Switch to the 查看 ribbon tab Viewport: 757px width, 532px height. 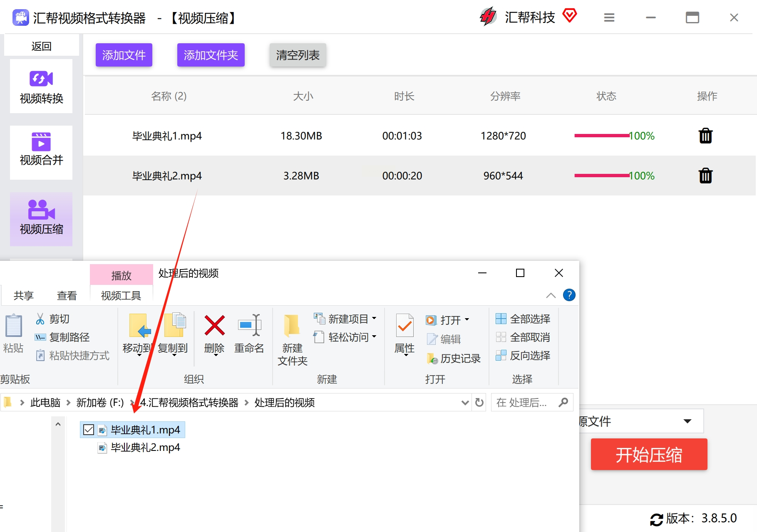click(x=67, y=296)
